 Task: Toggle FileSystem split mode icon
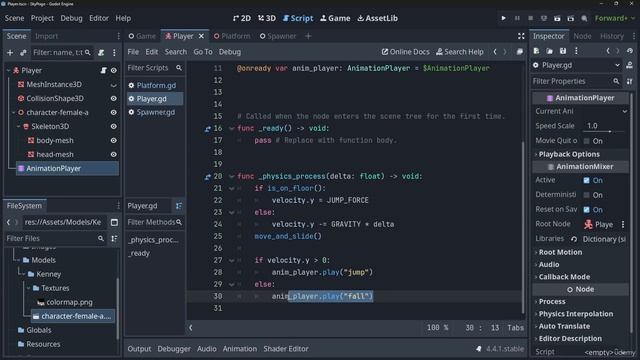click(x=114, y=222)
